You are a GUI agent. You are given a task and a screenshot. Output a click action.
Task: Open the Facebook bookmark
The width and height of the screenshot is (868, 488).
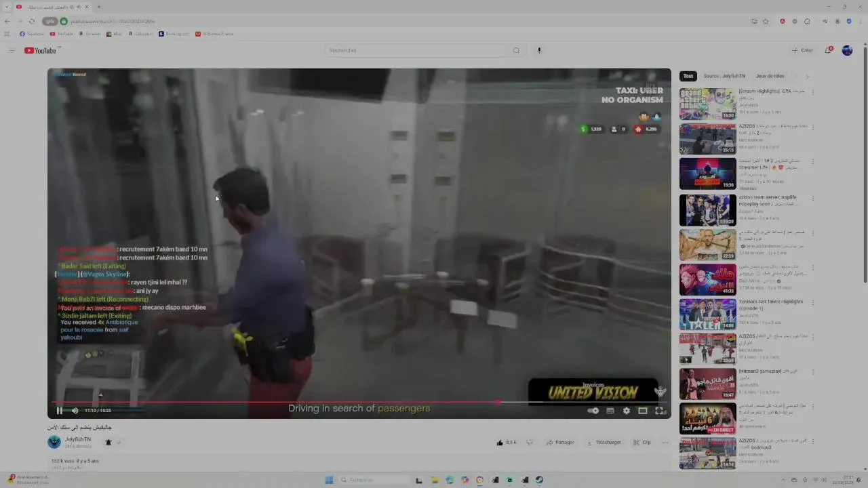pos(32,34)
